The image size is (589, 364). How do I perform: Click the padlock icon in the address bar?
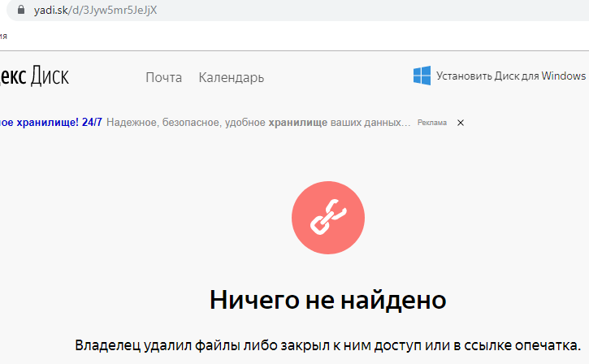(x=11, y=11)
